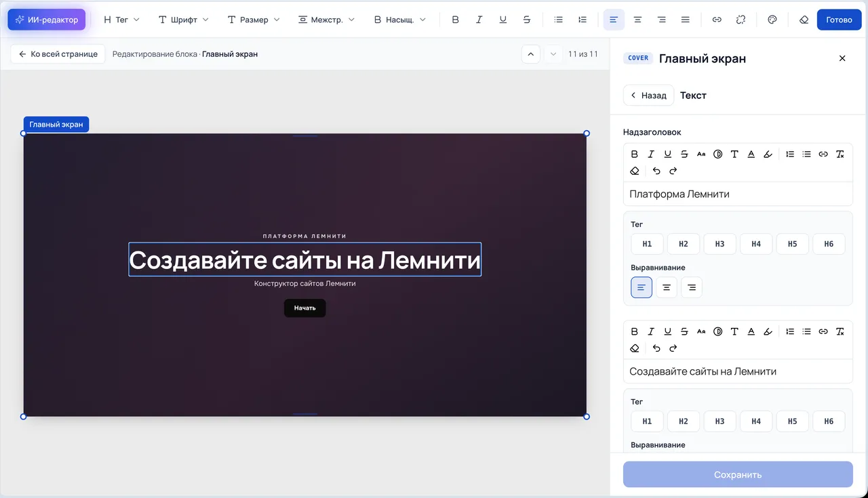Choose H2 tag for the main heading text
Viewport: 868px width, 498px height.
click(x=684, y=421)
